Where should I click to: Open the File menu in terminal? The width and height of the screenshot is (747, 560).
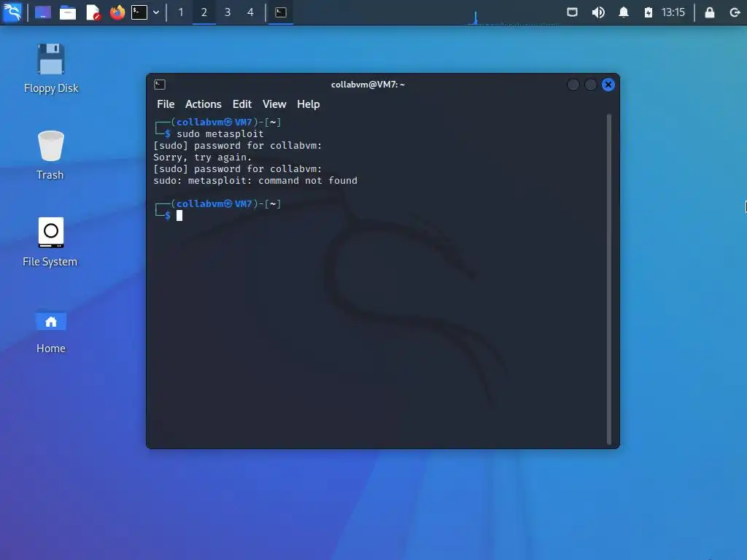166,104
